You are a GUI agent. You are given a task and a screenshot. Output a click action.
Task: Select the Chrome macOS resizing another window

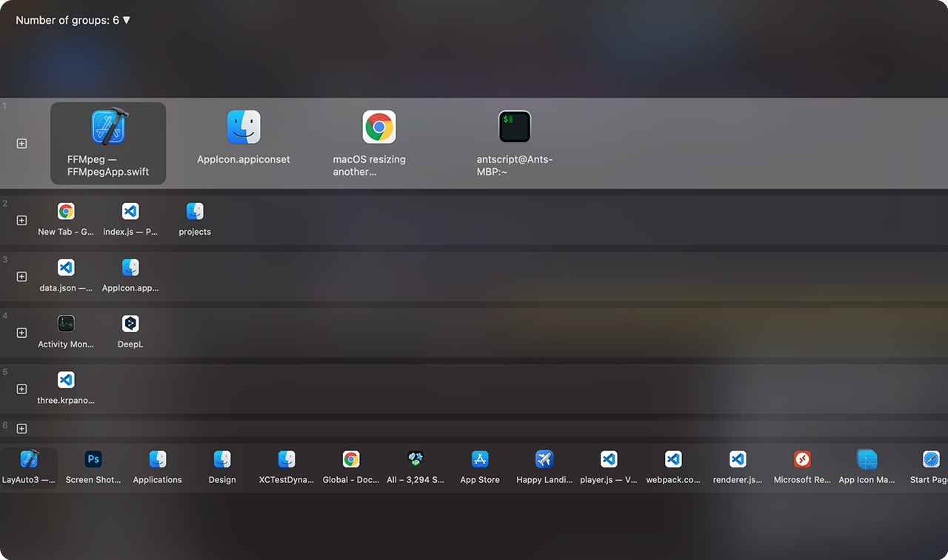(x=379, y=143)
